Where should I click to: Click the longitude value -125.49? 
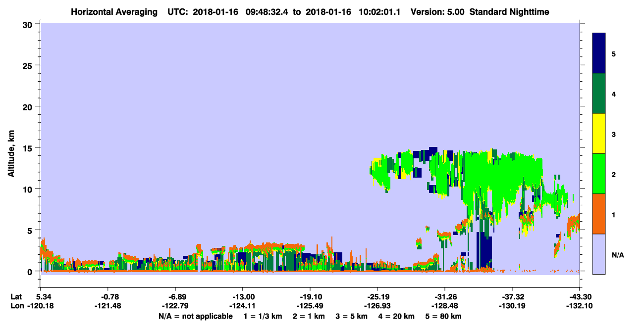point(310,306)
